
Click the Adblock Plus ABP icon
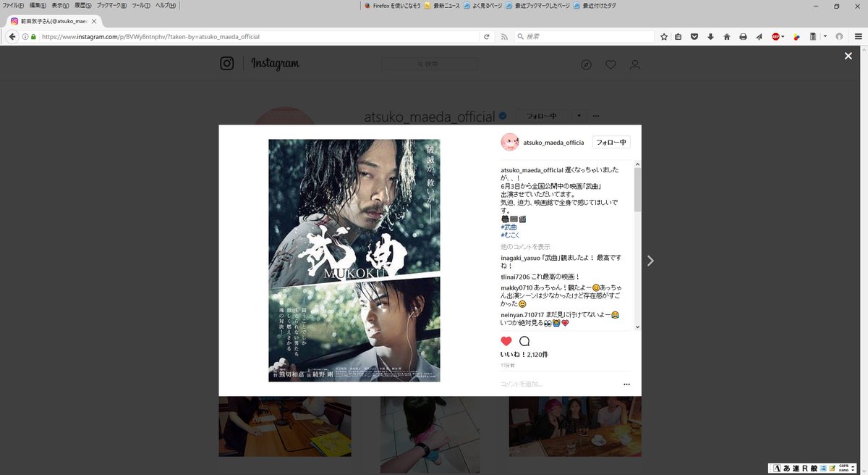(776, 36)
